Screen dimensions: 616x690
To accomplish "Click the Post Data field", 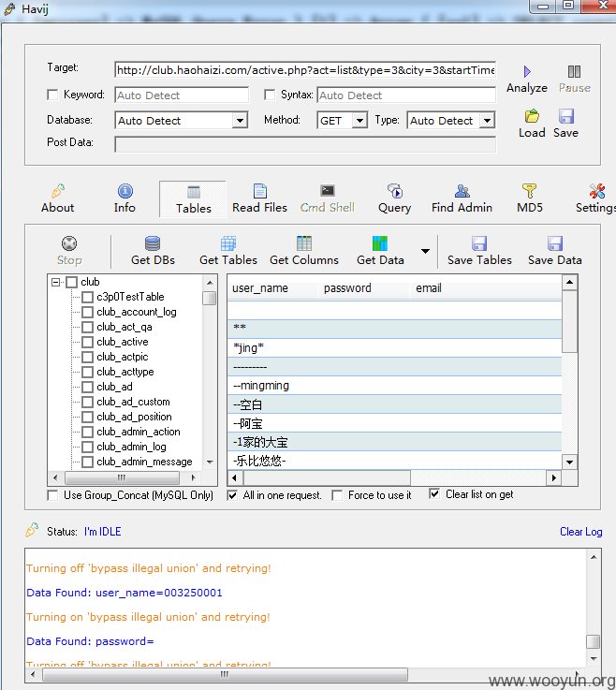I will tap(305, 144).
